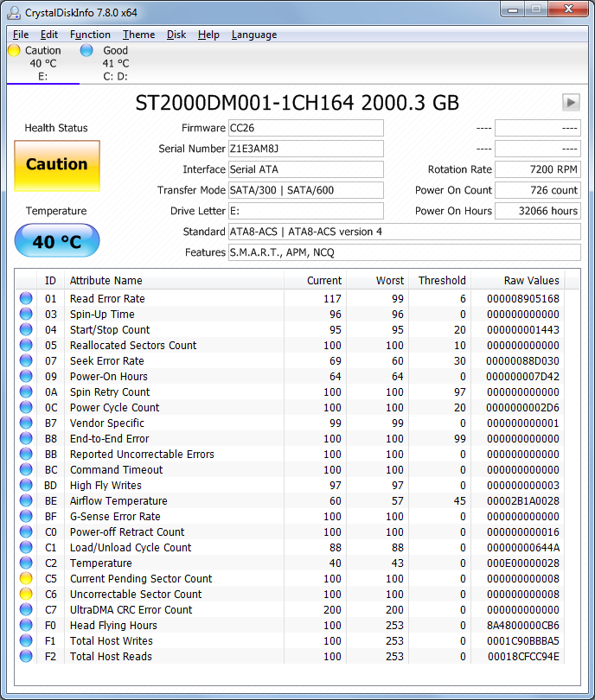Click the Power On Count field 726 count
Viewport: 595px width, 700px height.
(x=538, y=190)
